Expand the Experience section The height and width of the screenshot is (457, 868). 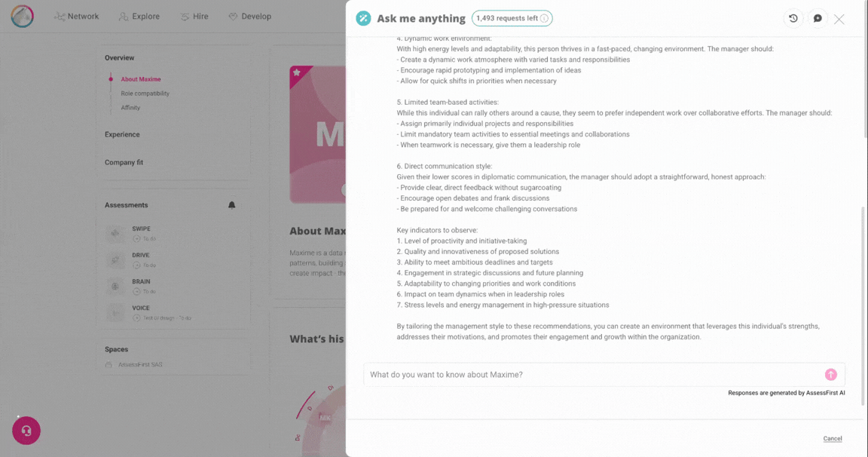[122, 134]
